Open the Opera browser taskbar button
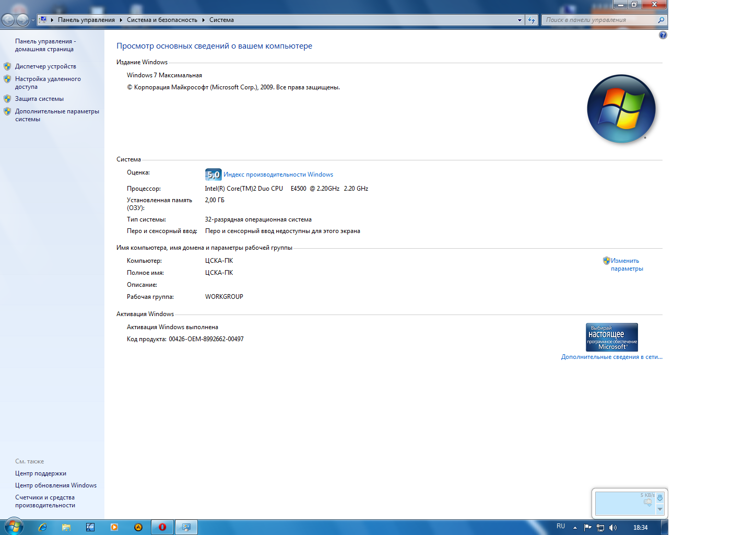The height and width of the screenshot is (535, 756). [x=162, y=527]
